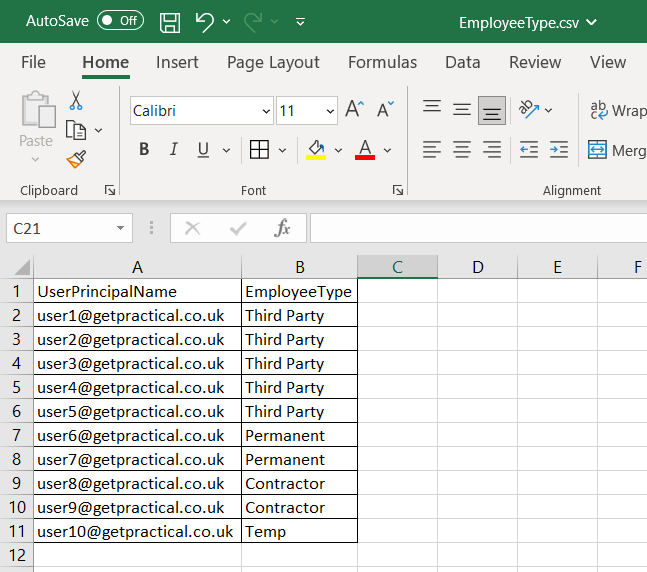Select Middle Align icon

(x=462, y=110)
